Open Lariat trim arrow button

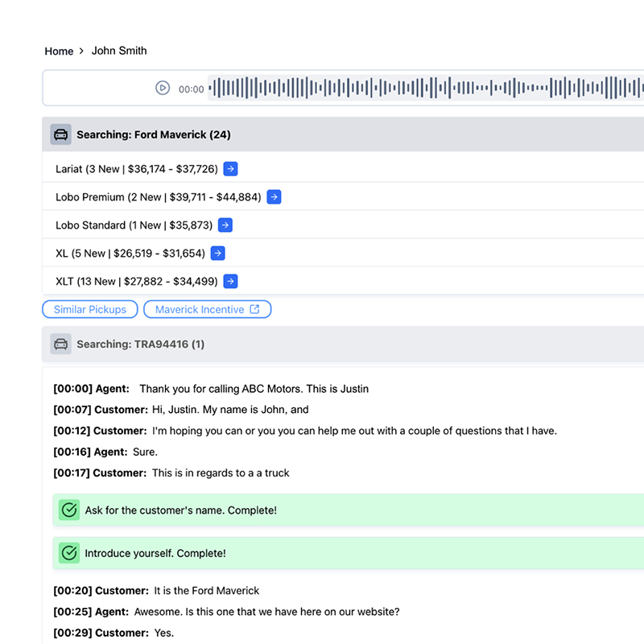click(230, 169)
